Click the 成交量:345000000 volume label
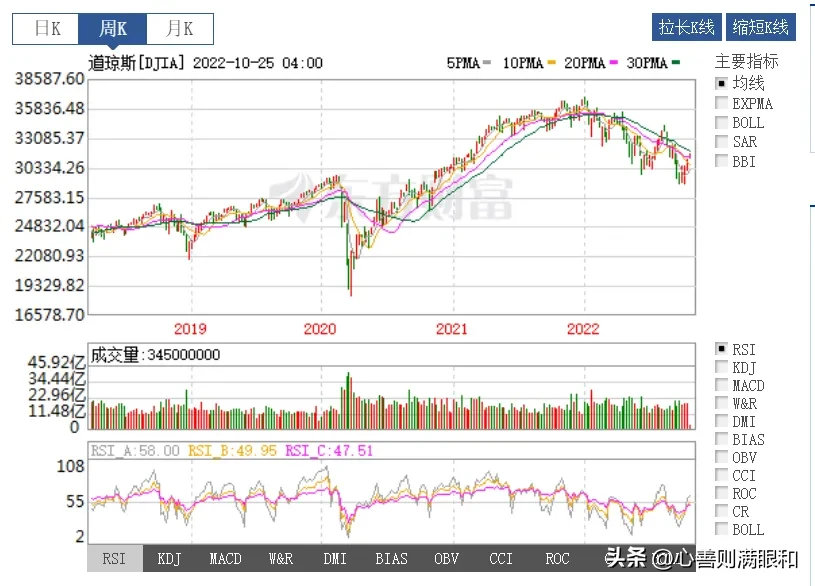The width and height of the screenshot is (815, 586). pyautogui.click(x=155, y=355)
